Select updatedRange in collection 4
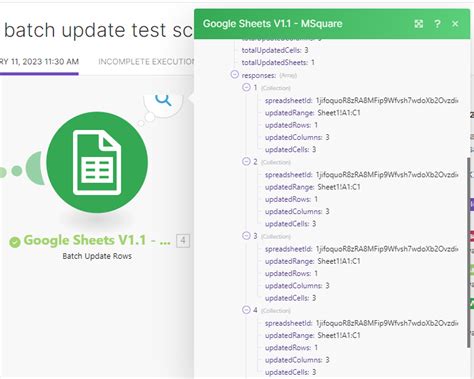Viewport: 474px width, 379px height. pyautogui.click(x=313, y=335)
